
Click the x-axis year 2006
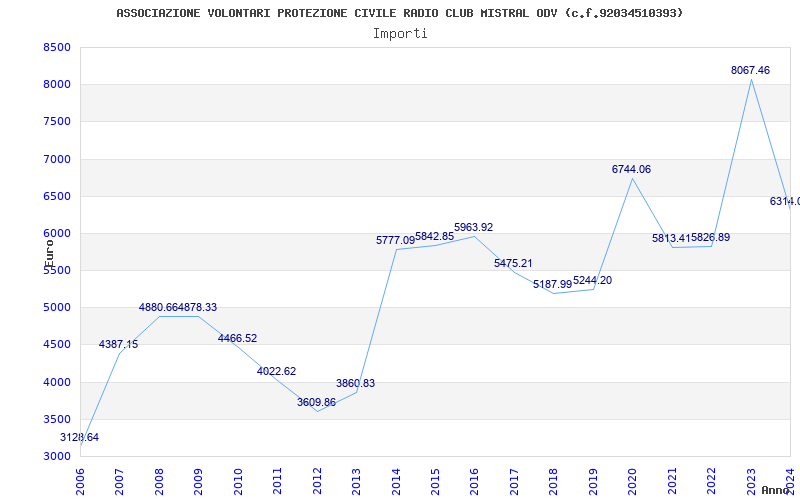click(80, 481)
